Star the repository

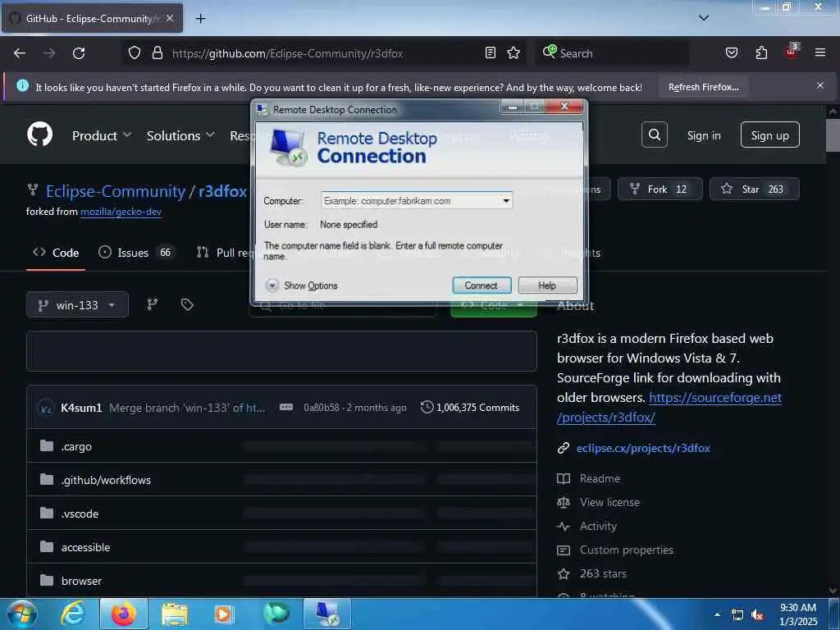pyautogui.click(x=754, y=189)
